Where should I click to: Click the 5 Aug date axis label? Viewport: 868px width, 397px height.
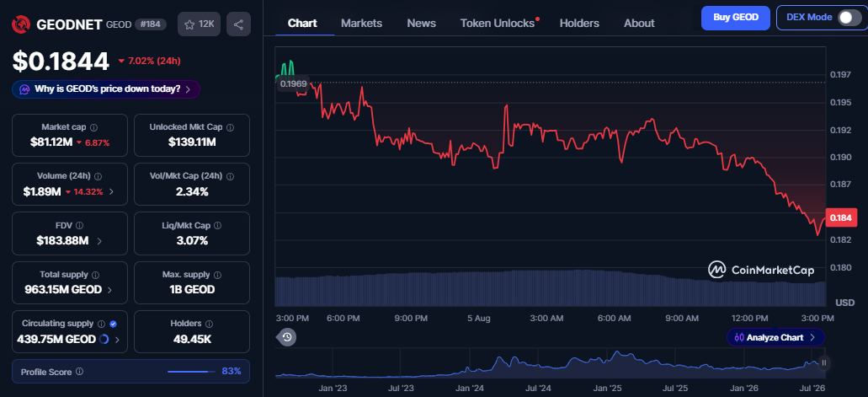478,319
